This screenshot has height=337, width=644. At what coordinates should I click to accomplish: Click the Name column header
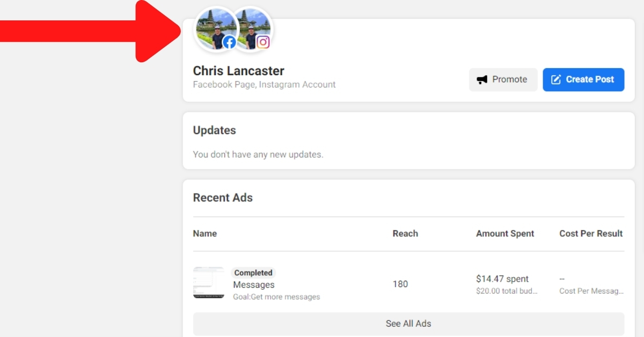tap(205, 233)
